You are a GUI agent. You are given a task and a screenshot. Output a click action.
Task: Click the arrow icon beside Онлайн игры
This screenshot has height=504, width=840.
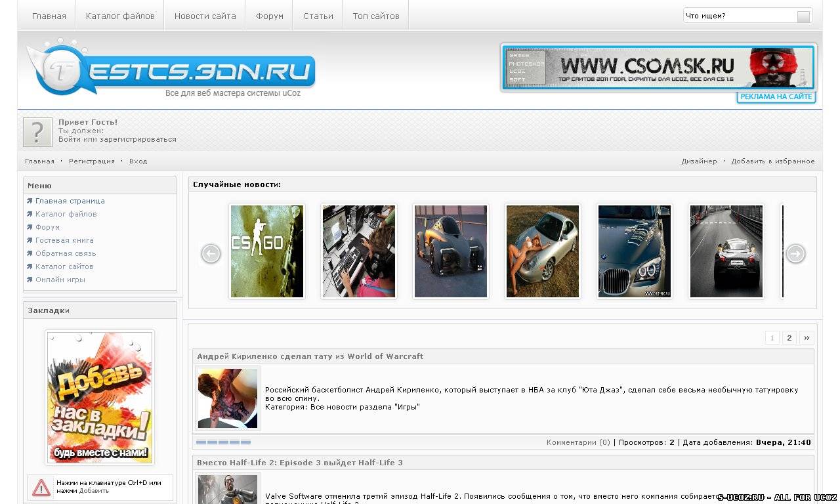(30, 280)
